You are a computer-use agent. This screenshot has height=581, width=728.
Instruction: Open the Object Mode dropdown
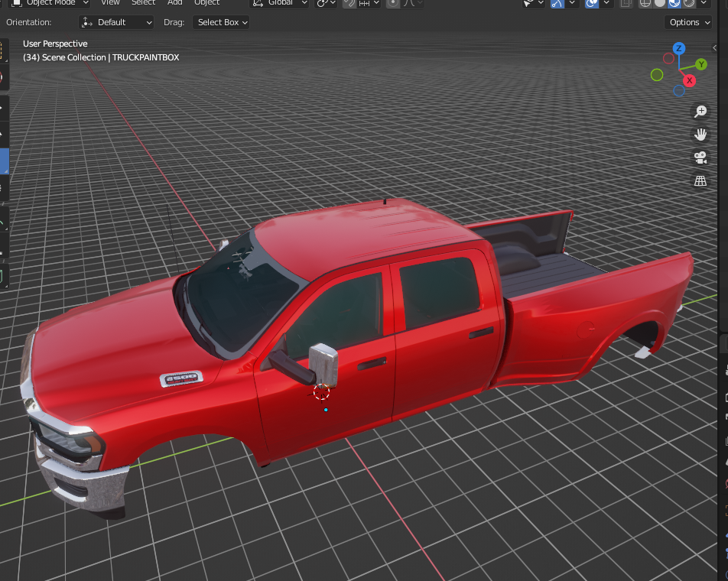click(x=50, y=3)
